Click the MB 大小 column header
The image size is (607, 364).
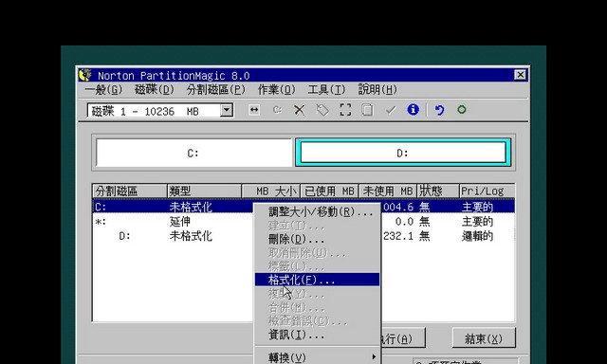(271, 191)
